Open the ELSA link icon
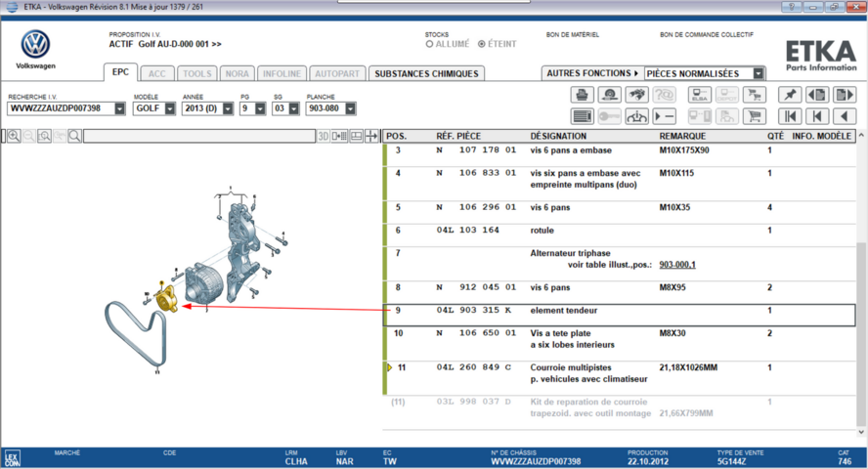This screenshot has width=868, height=469. (699, 95)
